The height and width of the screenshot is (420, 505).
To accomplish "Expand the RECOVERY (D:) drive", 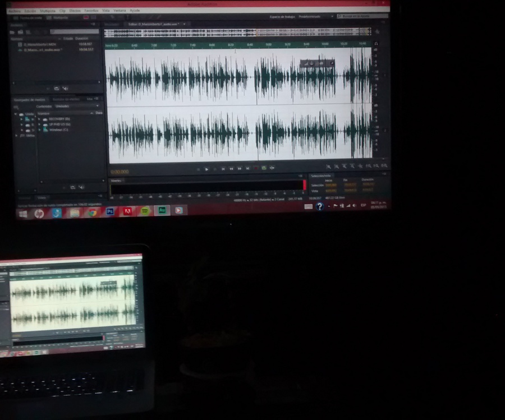I will pos(39,119).
